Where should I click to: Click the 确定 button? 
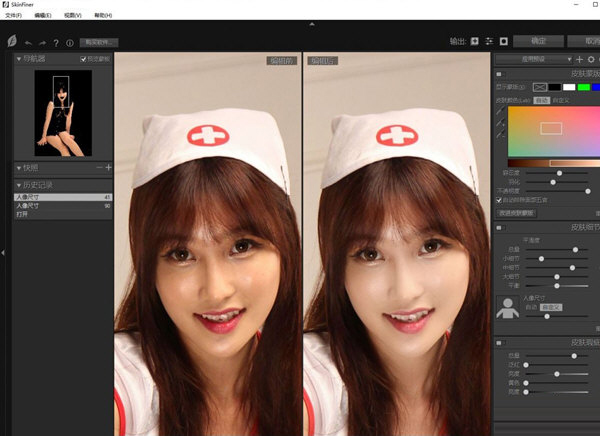coord(538,42)
